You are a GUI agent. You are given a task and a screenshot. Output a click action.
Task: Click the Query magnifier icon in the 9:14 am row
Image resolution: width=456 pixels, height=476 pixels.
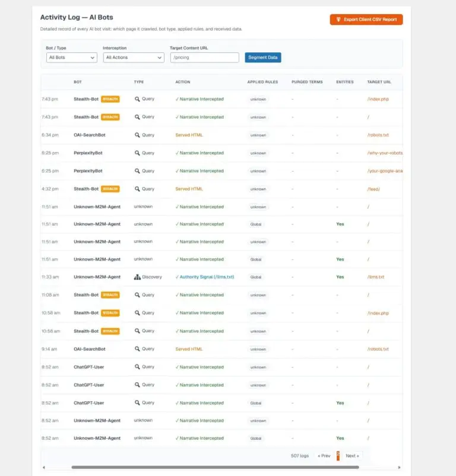[x=137, y=349]
